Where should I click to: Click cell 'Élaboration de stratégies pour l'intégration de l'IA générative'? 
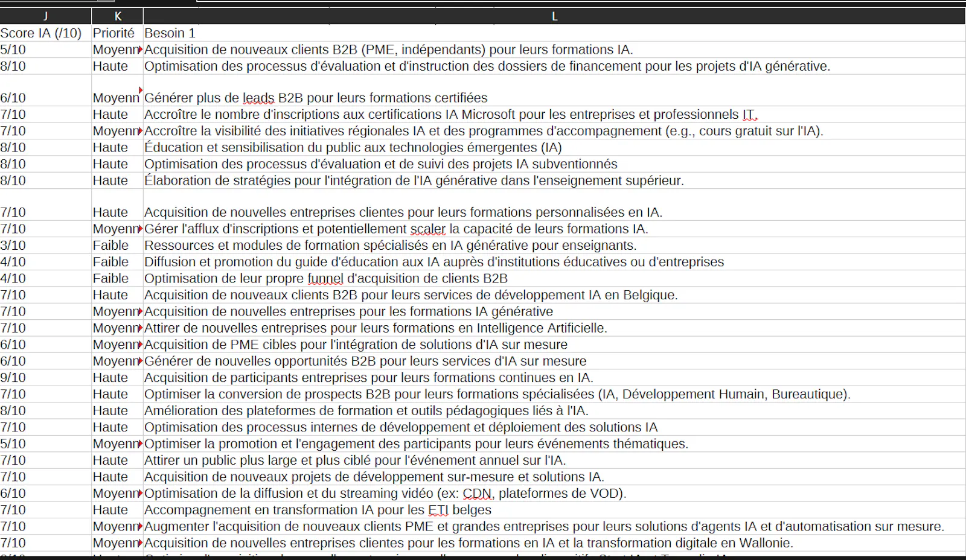point(554,180)
